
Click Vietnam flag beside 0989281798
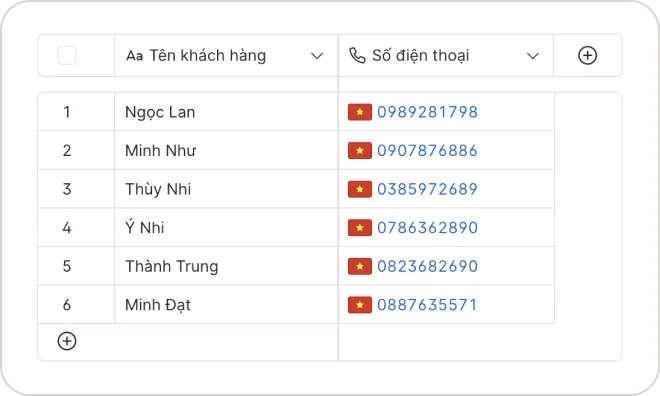[360, 112]
